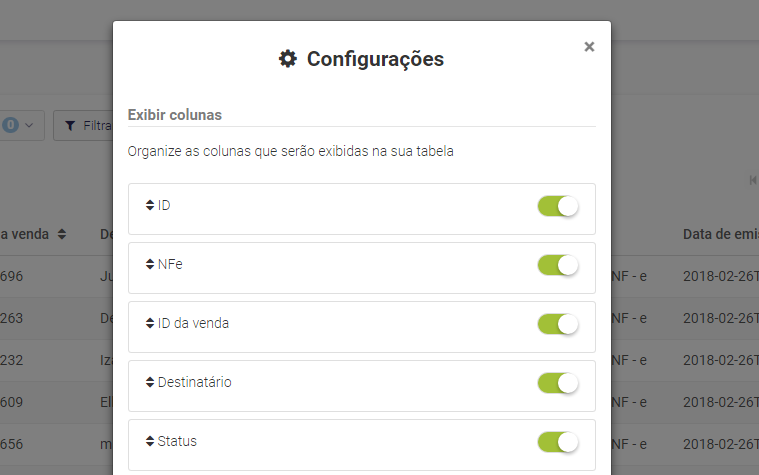
Task: Select the Exibir colunas section heading
Action: [x=175, y=115]
